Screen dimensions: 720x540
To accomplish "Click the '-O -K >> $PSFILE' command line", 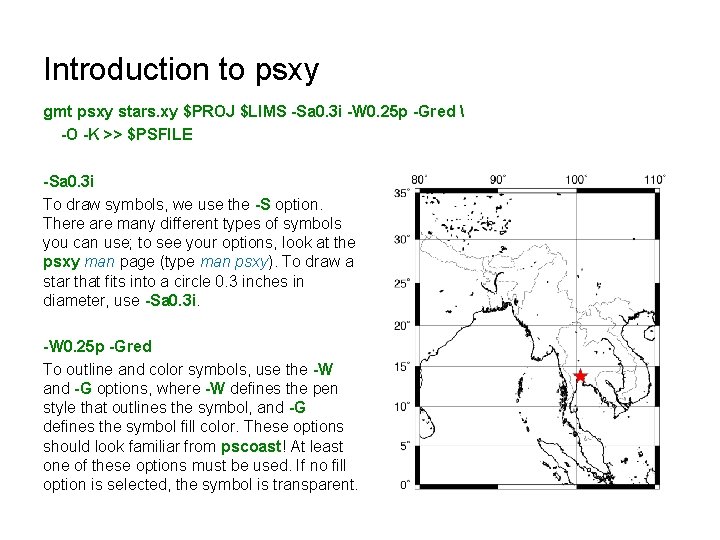I will 127,135.
